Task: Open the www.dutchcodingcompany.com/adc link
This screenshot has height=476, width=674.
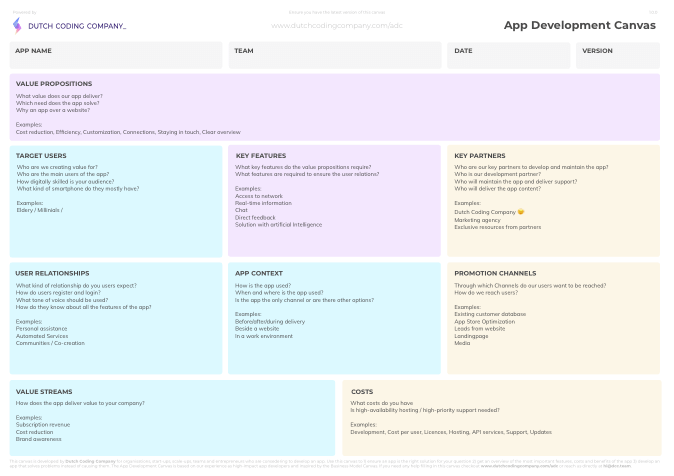Action: tap(336, 25)
